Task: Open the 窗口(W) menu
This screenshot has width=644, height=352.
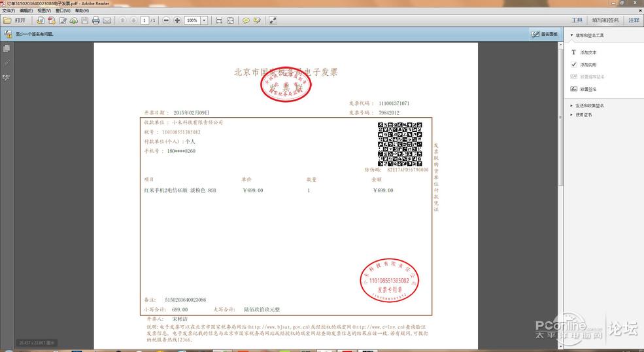Action: (x=63, y=10)
